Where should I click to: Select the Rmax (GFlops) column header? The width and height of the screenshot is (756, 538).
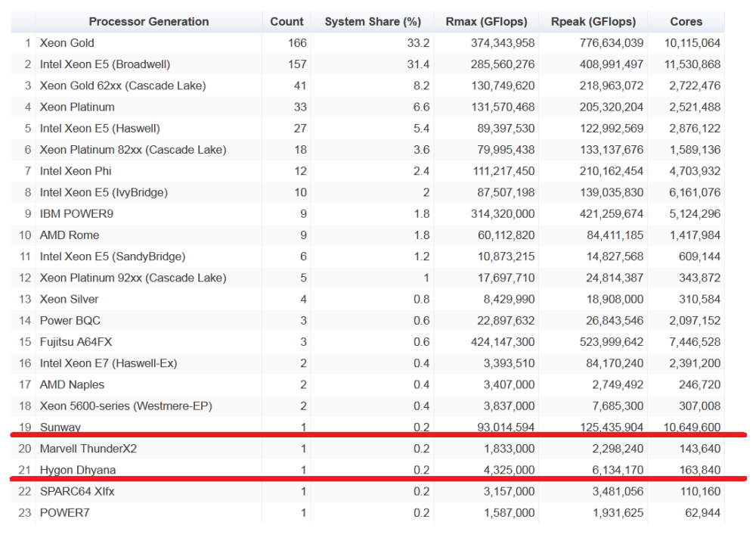click(x=488, y=21)
